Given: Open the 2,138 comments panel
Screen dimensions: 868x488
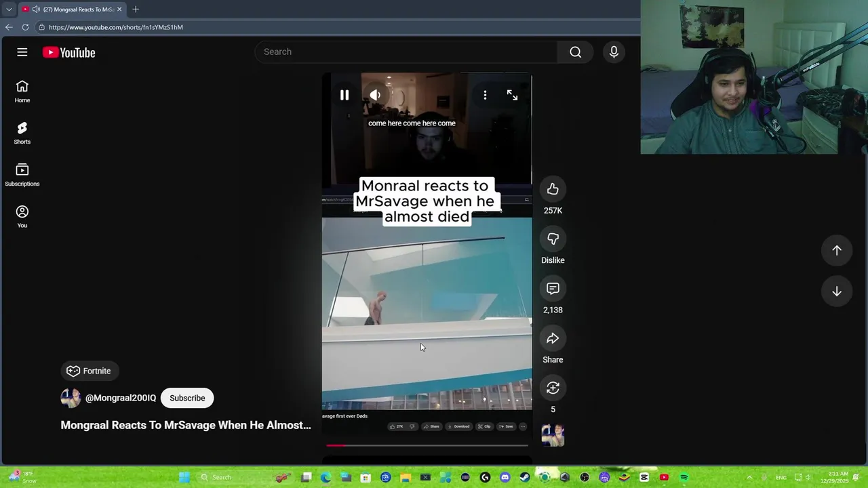Looking at the screenshot, I should [x=553, y=289].
